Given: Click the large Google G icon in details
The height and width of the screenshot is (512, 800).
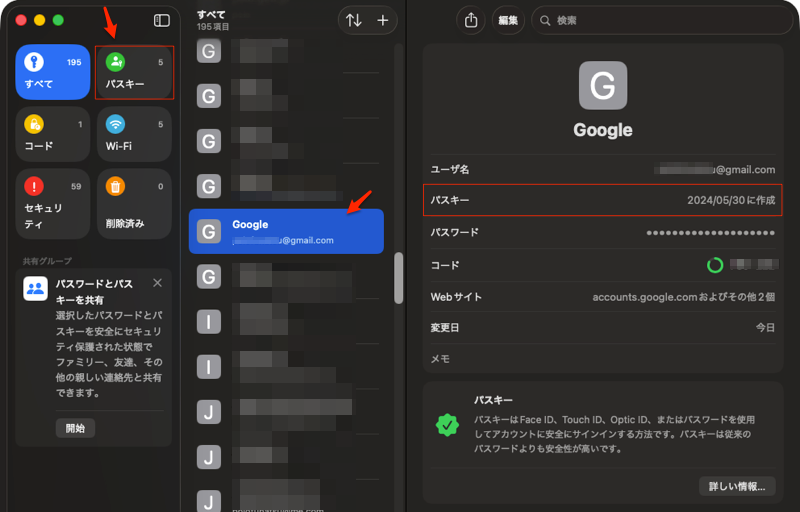Looking at the screenshot, I should coord(603,85).
